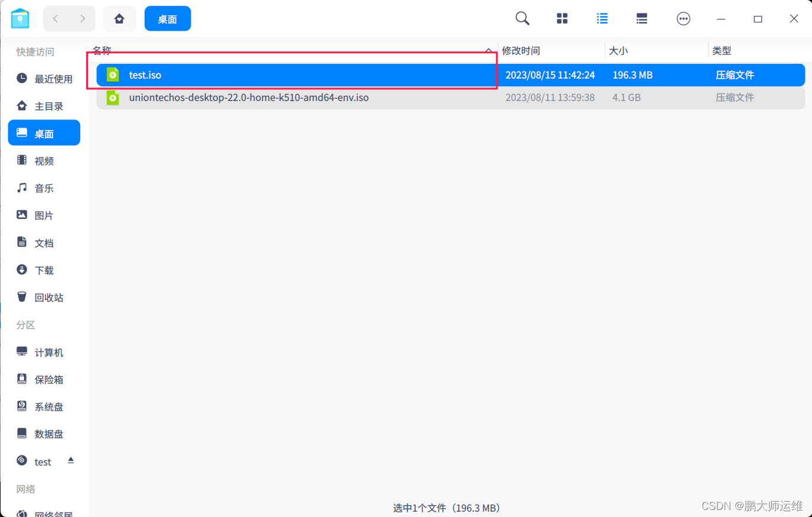Click the clock icon beside 最近使用
The width and height of the screenshot is (812, 517).
(x=22, y=78)
